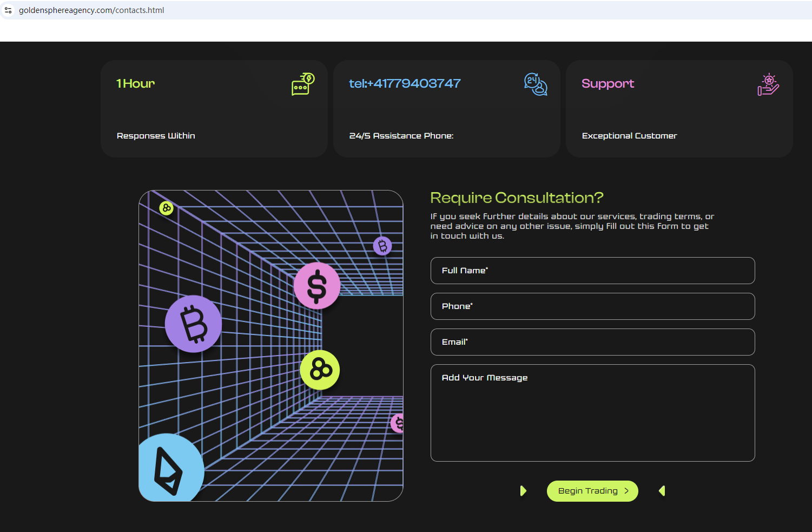The height and width of the screenshot is (532, 812).
Task: Click the support hand-star icon
Action: (x=768, y=85)
